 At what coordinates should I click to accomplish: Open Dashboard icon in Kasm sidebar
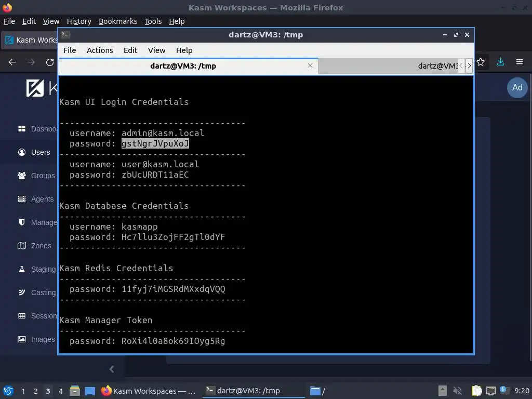coord(22,129)
